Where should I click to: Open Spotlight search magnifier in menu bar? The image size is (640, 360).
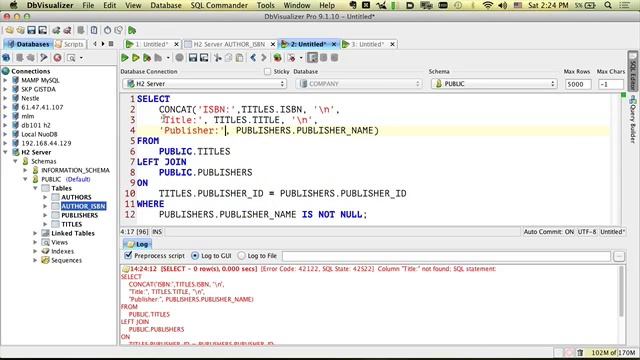click(x=608, y=5)
